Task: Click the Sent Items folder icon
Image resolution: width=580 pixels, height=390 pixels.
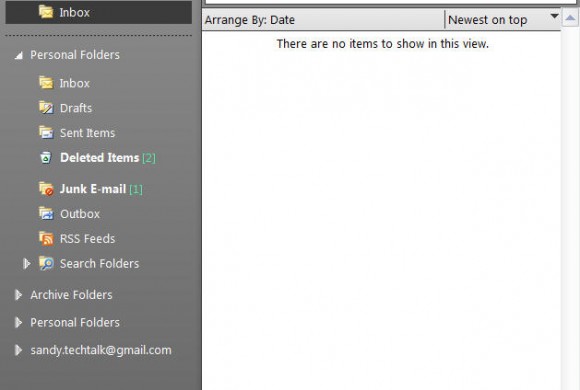Action: [x=46, y=132]
